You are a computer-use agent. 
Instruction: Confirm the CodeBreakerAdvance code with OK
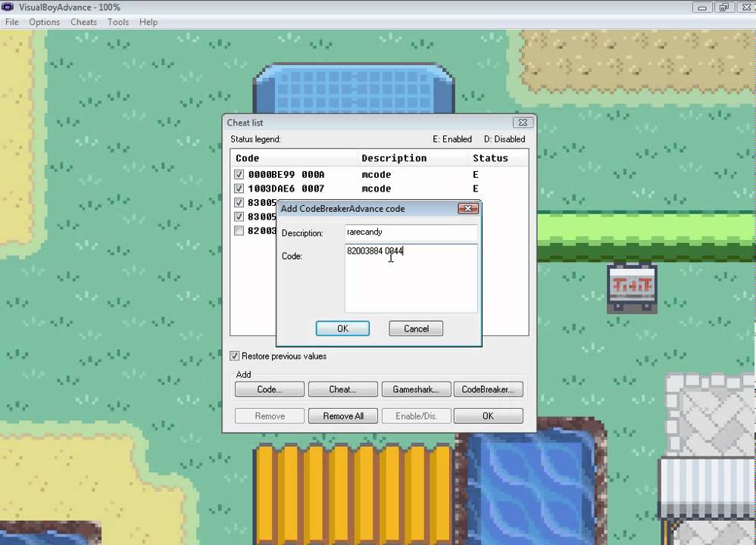click(x=342, y=329)
